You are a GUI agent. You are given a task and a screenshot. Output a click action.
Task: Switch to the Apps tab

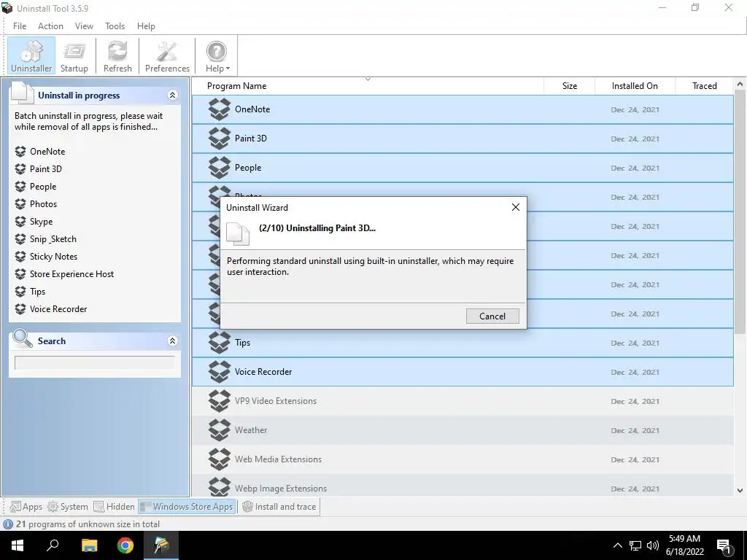(27, 507)
